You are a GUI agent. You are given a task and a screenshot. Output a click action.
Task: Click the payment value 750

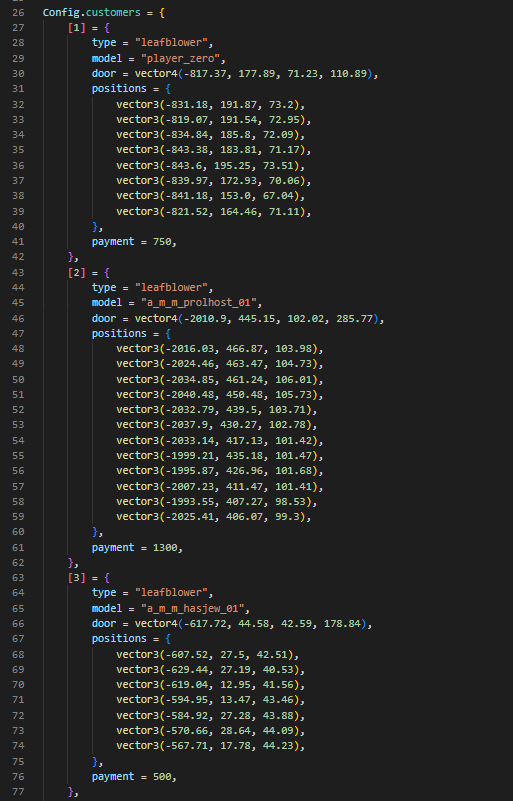(162, 242)
